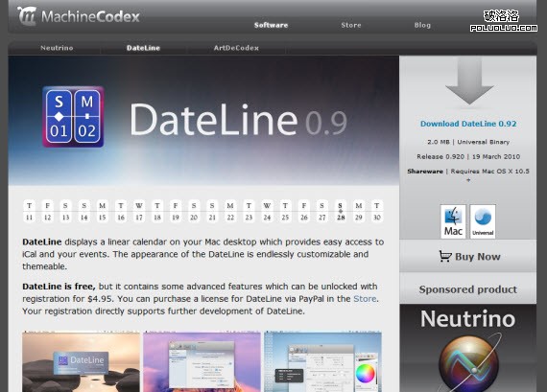Click calendar day F 19
Image resolution: width=547 pixels, height=392 pixels.
coord(176,211)
